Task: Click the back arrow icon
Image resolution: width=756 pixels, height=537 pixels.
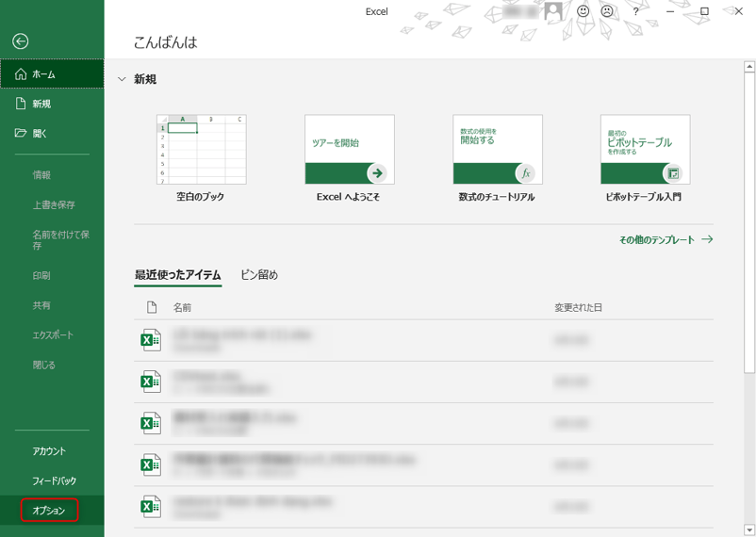Action: coord(20,41)
